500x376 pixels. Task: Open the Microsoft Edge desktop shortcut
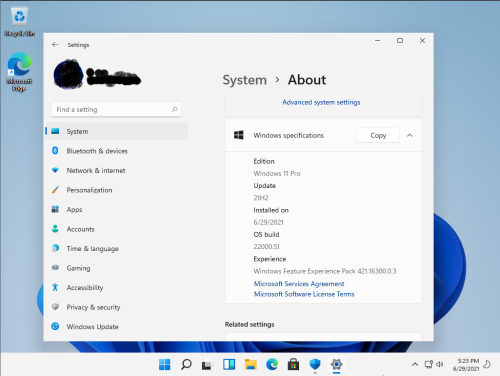click(x=19, y=71)
